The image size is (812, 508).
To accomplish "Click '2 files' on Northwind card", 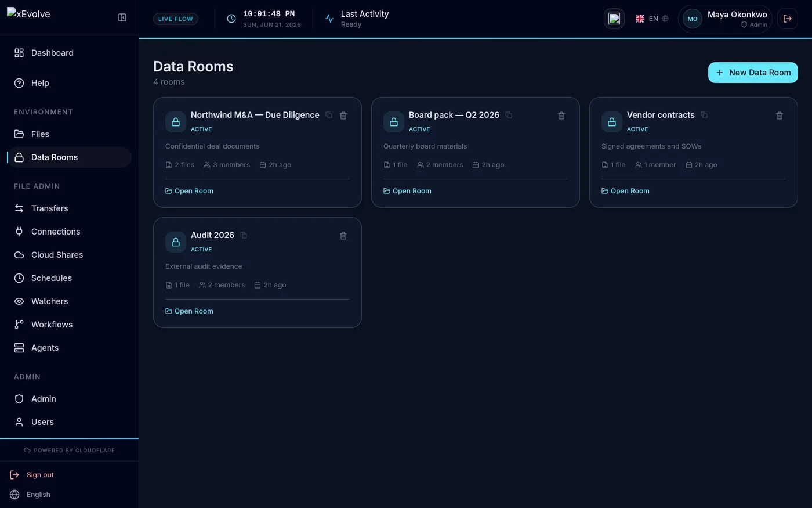I will pyautogui.click(x=180, y=165).
